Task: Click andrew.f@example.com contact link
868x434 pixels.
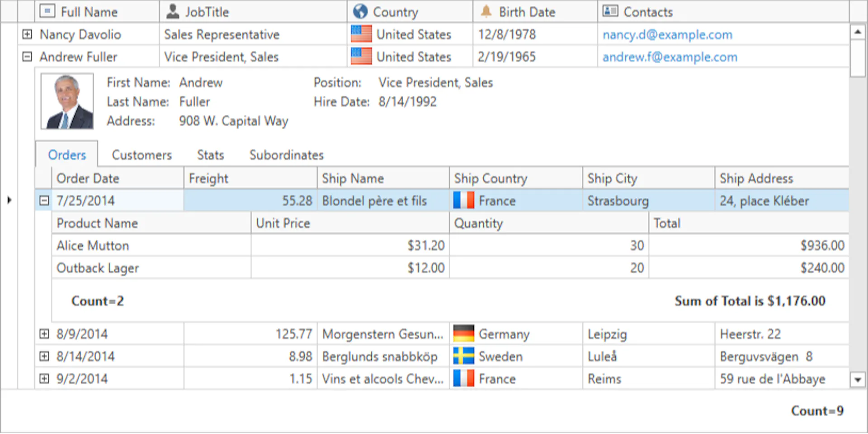Action: coord(670,57)
